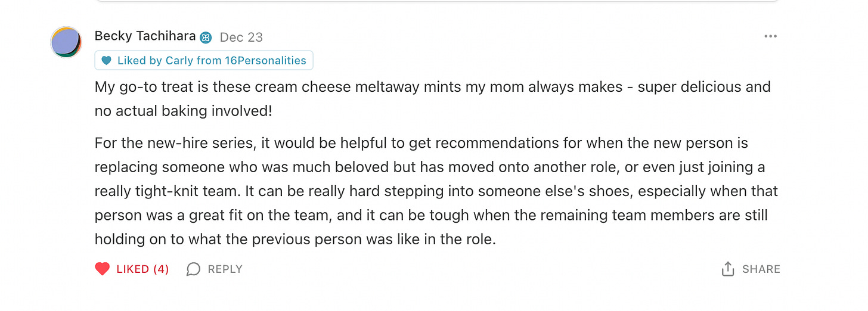Click the REPLY text button
868x311 pixels.
(225, 269)
